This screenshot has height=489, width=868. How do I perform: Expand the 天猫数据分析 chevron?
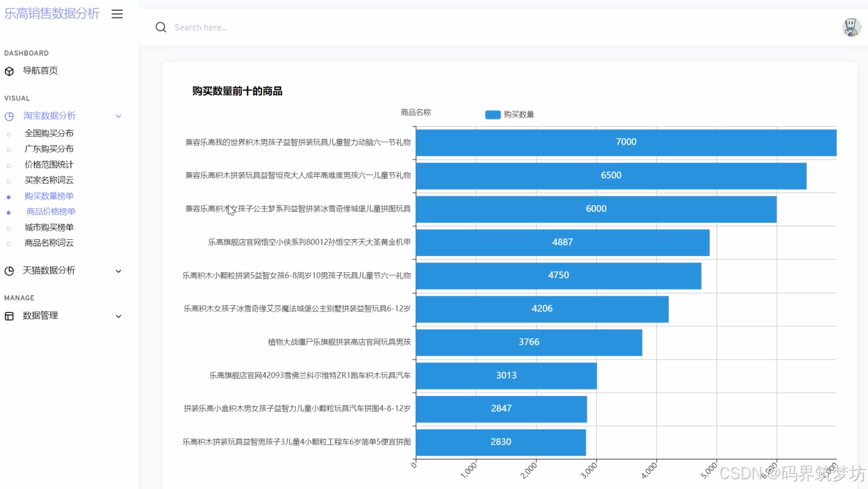point(118,271)
